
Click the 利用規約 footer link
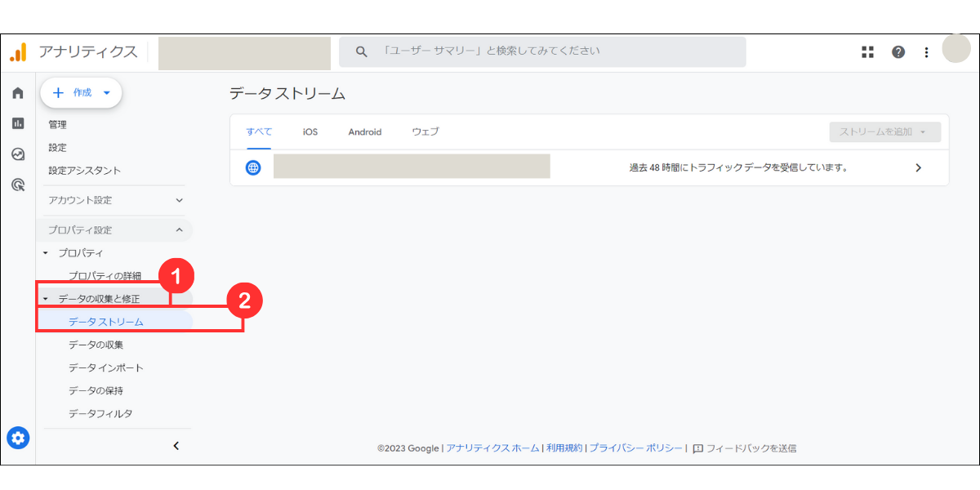(x=564, y=448)
